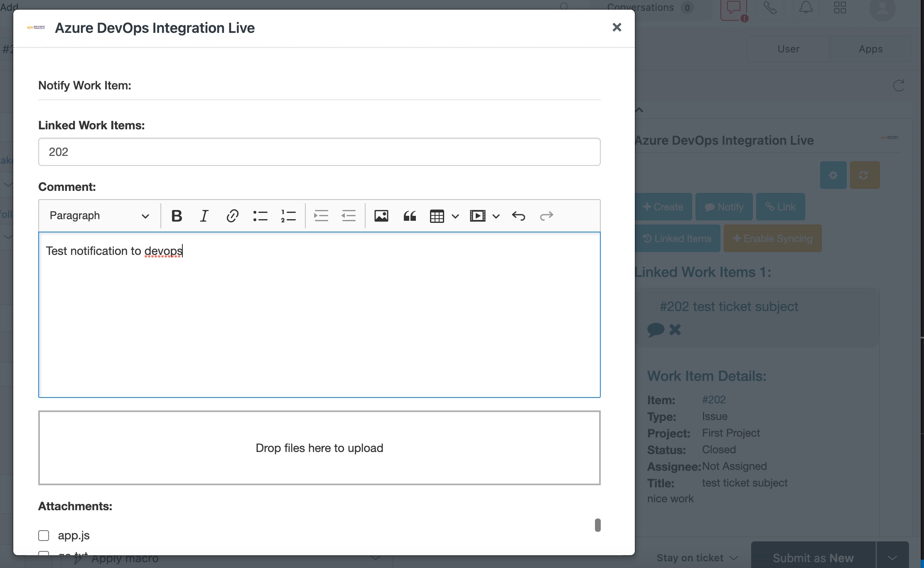Screen dimensions: 924x568
Task: Open the Conversations tab
Action: tap(650, 7)
